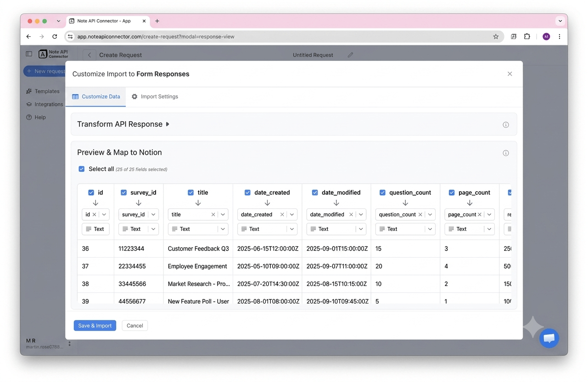Clear the date_modified mapped property

tap(351, 214)
